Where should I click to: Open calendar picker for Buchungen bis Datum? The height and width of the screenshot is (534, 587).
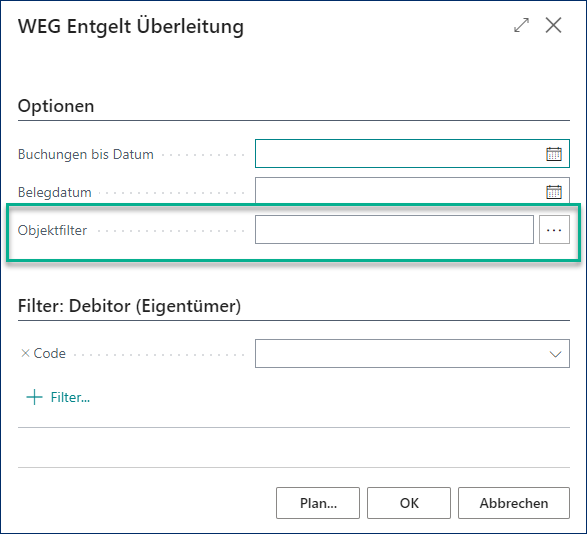coord(554,154)
